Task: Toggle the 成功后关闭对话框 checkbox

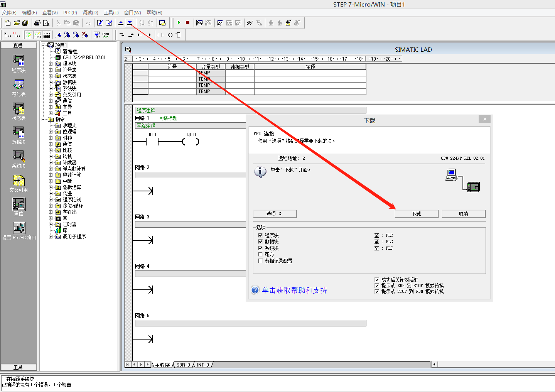Action: tap(377, 280)
